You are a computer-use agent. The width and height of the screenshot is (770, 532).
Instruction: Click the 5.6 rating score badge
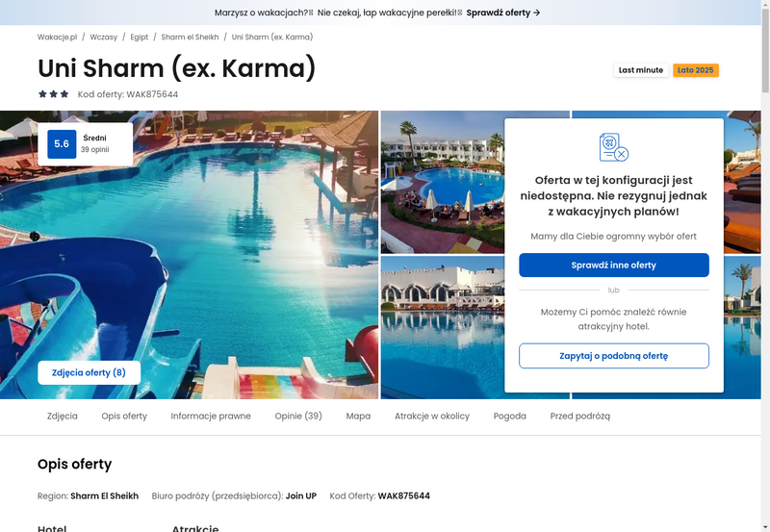click(x=62, y=143)
